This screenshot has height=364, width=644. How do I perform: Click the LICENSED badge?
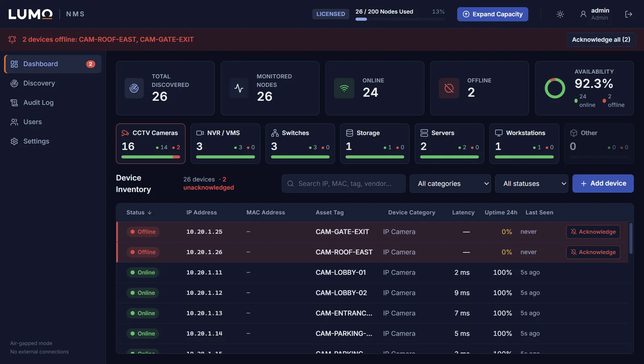pos(330,14)
